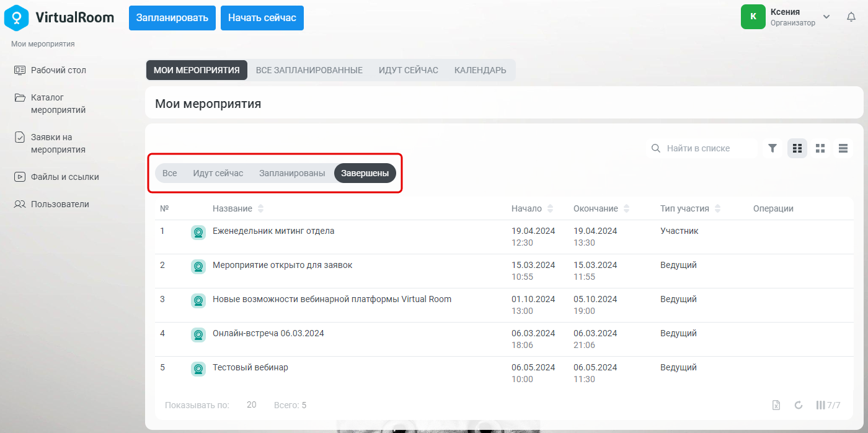Switch to the "ВСЕ ЗАПЛАНИРОВАННЫЕ" tab
868x433 pixels.
click(x=309, y=70)
